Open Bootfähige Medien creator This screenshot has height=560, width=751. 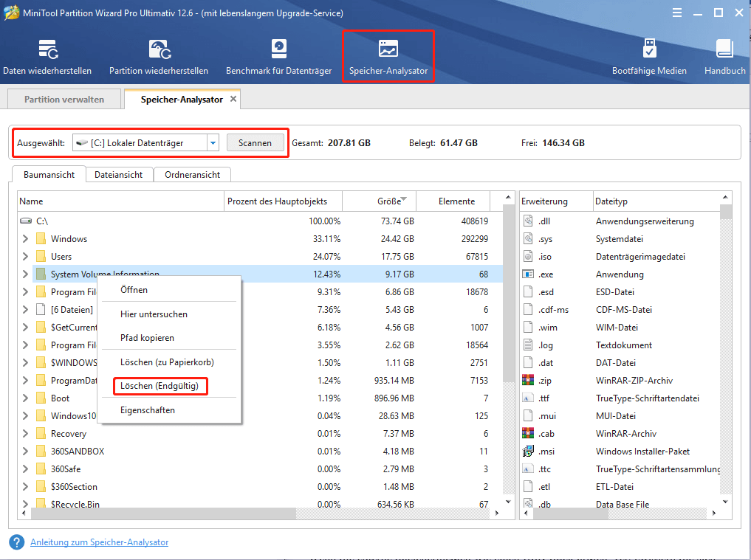[x=649, y=58]
